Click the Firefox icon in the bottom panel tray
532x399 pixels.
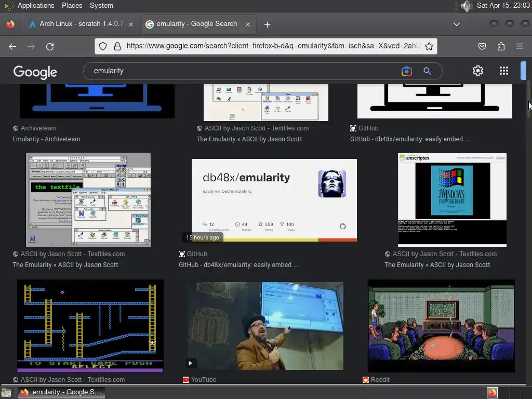tap(492, 393)
